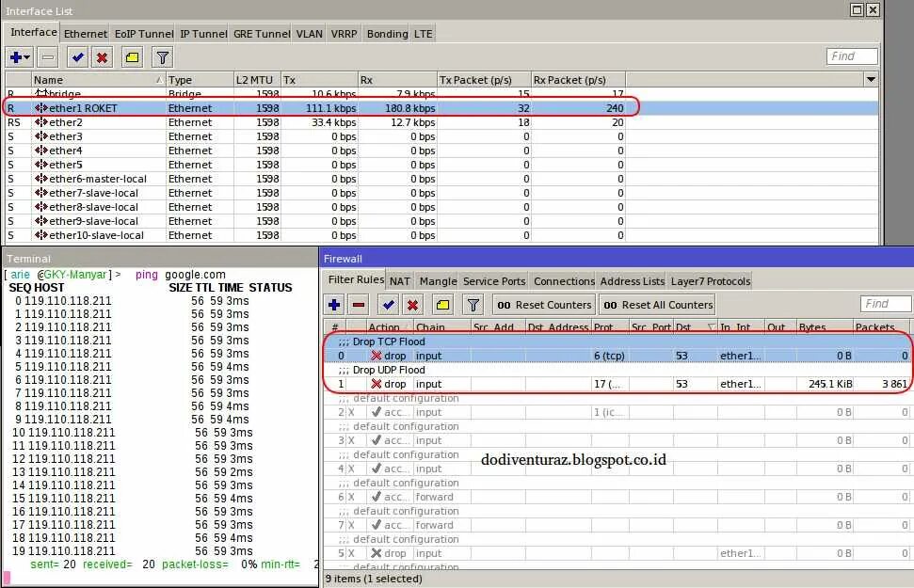Click the Reset All Counters button
Viewport: 914px width, 588px height.
point(658,304)
